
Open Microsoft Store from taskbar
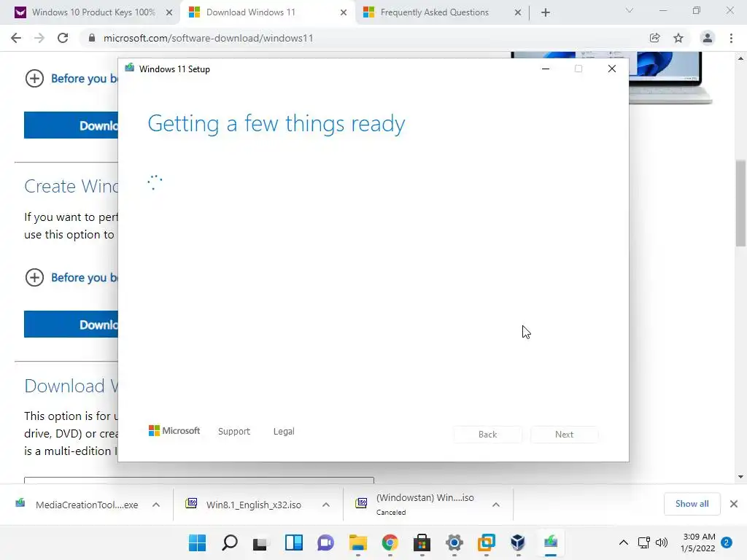click(x=422, y=542)
